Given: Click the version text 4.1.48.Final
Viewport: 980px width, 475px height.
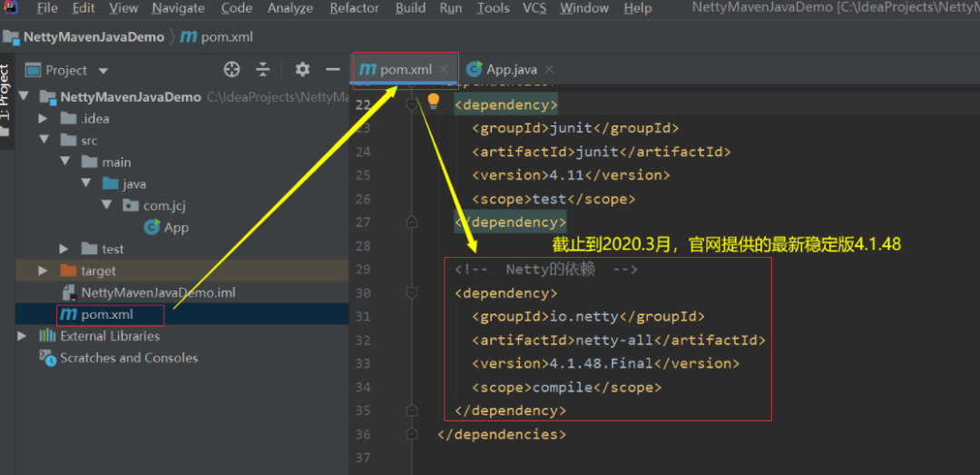Looking at the screenshot, I should point(601,363).
